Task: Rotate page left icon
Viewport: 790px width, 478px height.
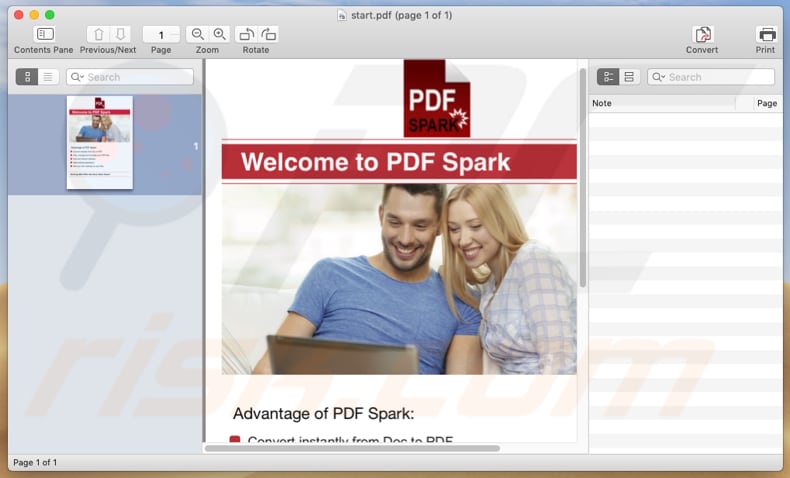Action: pyautogui.click(x=246, y=34)
